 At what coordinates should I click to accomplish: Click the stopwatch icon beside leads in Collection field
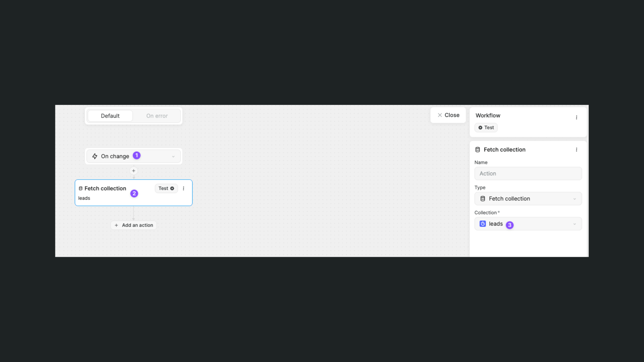point(483,224)
